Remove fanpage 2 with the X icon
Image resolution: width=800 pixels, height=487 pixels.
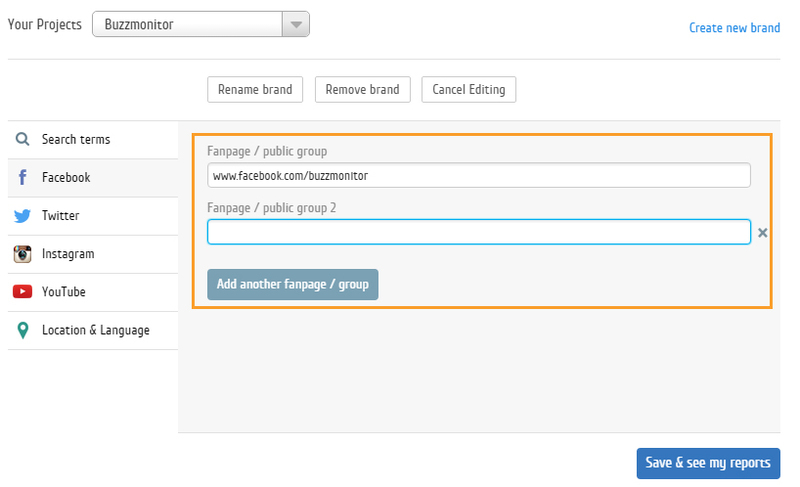pyautogui.click(x=763, y=233)
